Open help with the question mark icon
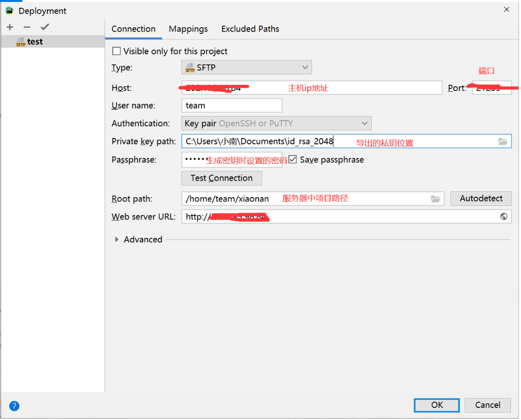Image resolution: width=521 pixels, height=420 pixels. coord(14,406)
